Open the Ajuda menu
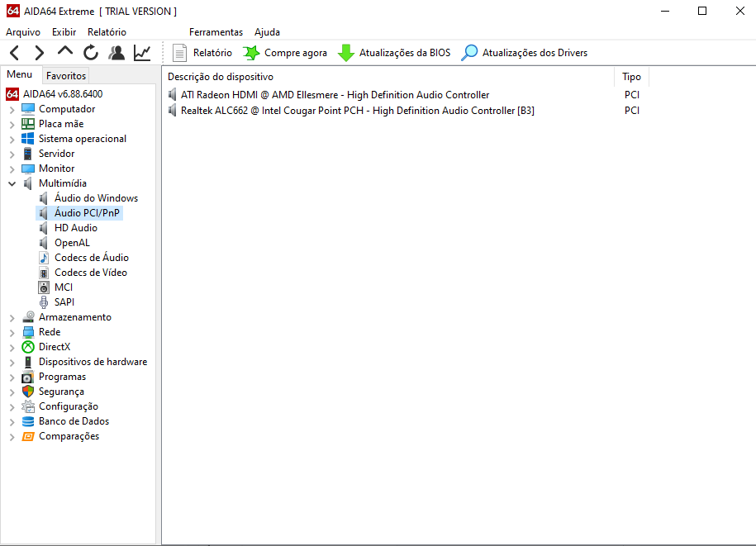The width and height of the screenshot is (756, 546). tap(267, 32)
